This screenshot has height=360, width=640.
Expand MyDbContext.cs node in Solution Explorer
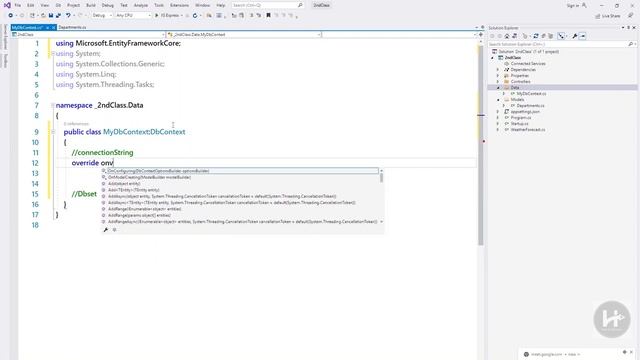pyautogui.click(x=504, y=93)
